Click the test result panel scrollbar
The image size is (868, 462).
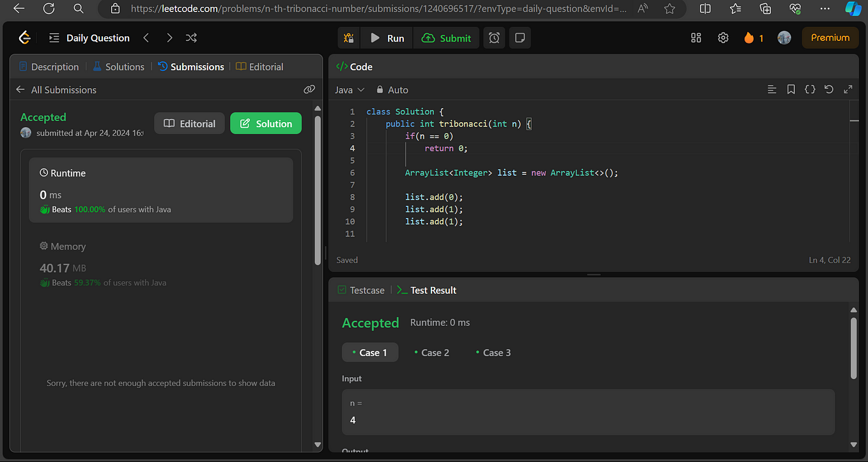click(x=853, y=348)
